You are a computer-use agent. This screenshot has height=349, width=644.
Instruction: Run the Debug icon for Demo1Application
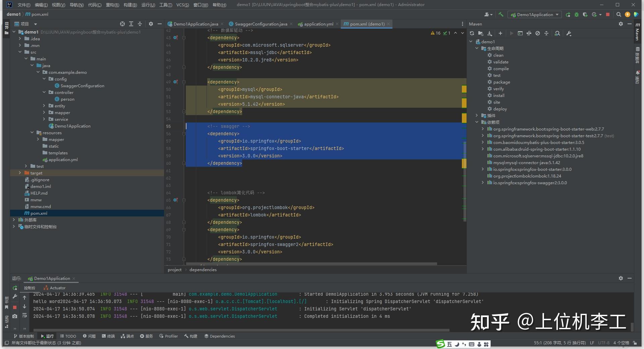tap(577, 14)
